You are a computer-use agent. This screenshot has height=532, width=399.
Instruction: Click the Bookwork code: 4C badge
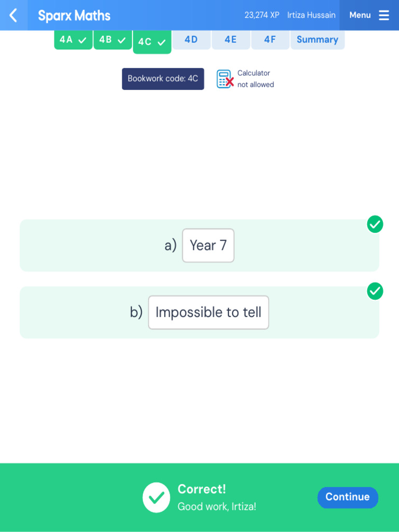point(163,79)
